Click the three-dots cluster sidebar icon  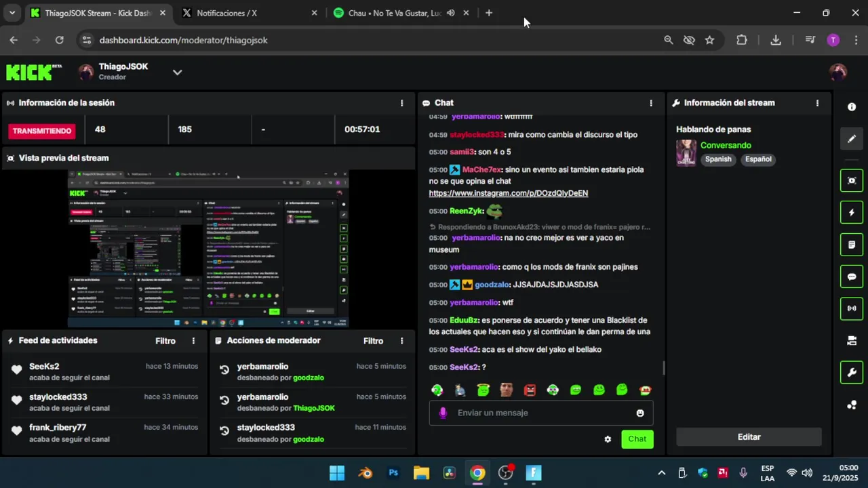point(852,405)
